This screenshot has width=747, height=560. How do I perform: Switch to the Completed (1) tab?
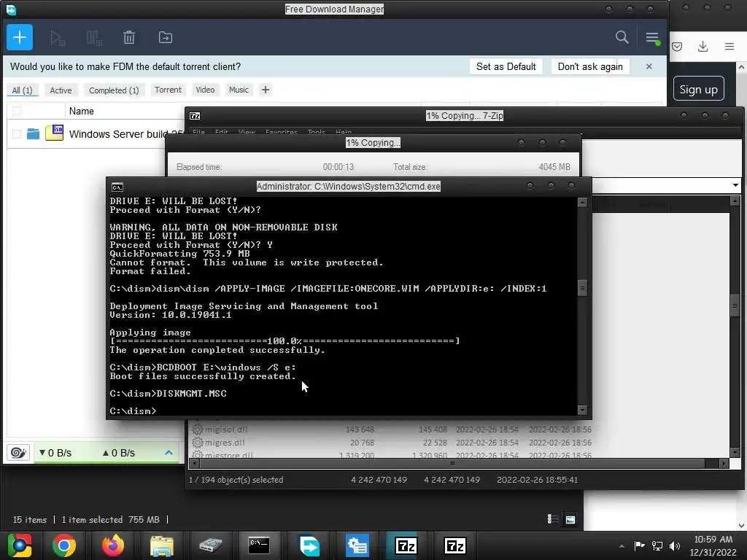[x=114, y=90]
